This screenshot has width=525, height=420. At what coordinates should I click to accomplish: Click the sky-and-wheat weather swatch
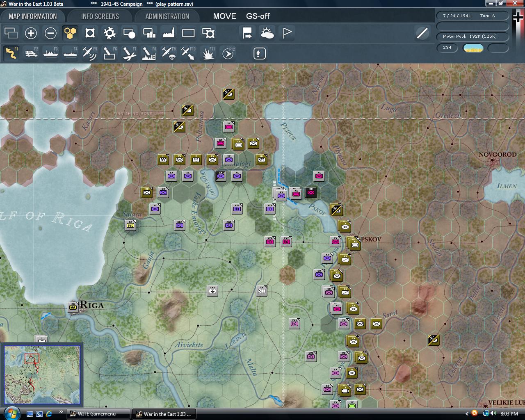473,48
